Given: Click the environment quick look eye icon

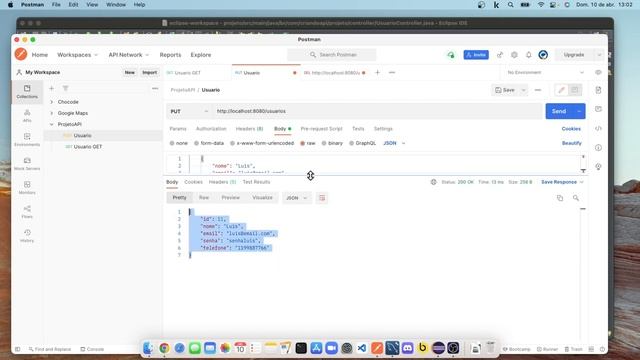Looking at the screenshot, I should (598, 73).
